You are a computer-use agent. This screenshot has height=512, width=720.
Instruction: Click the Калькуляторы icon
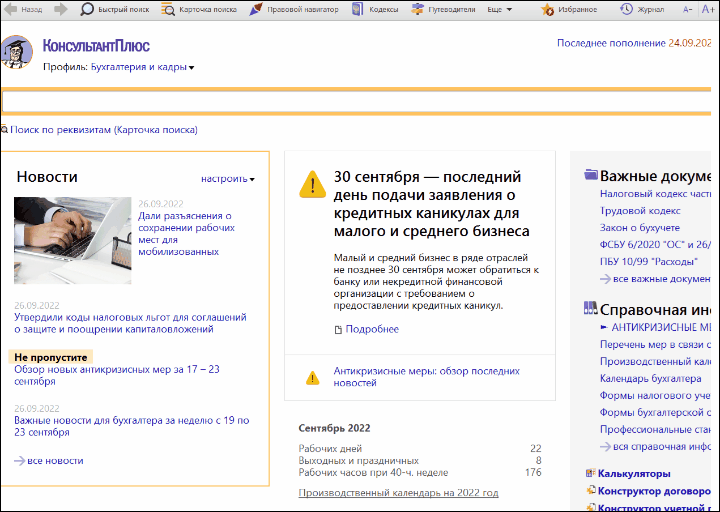click(591, 473)
